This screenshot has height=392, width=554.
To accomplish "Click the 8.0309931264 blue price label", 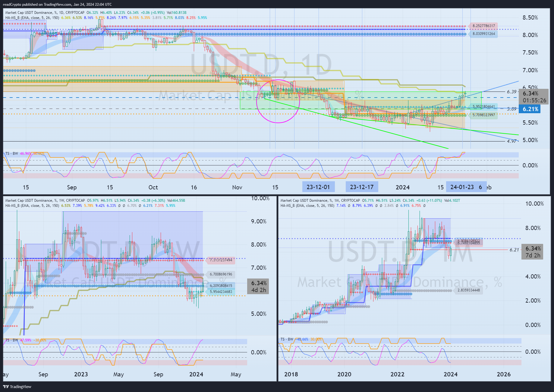I will (x=483, y=34).
